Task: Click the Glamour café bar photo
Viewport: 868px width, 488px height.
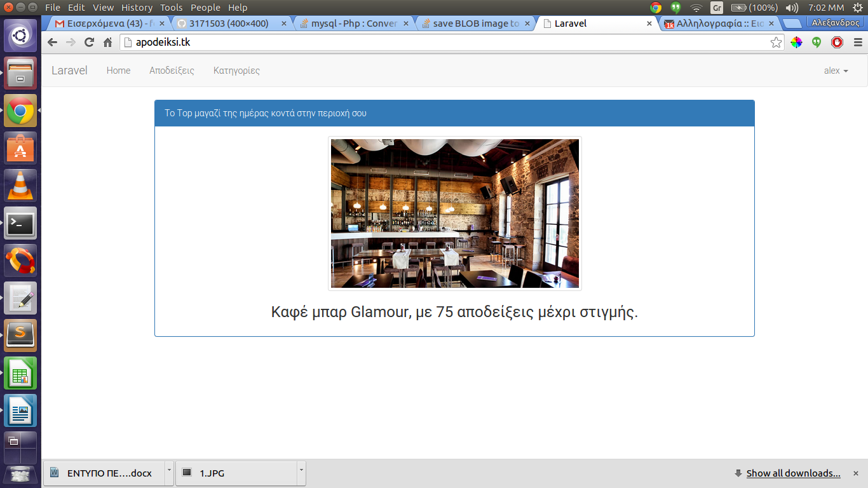Action: pos(455,213)
